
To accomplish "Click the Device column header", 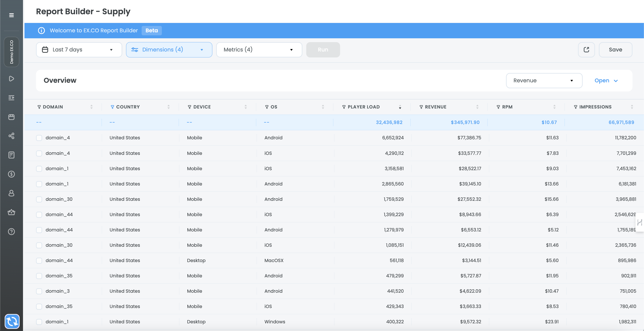I will click(202, 107).
